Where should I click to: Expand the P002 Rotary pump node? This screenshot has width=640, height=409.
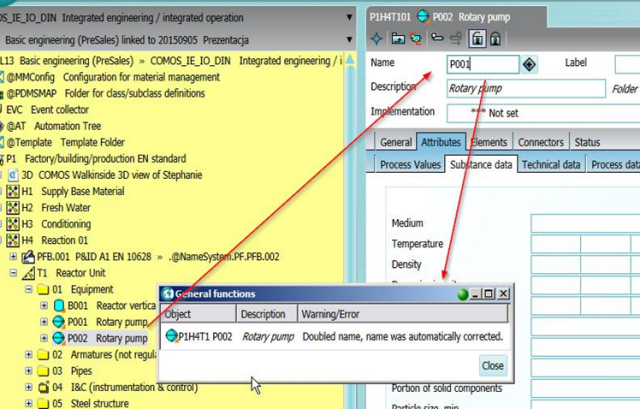[44, 338]
